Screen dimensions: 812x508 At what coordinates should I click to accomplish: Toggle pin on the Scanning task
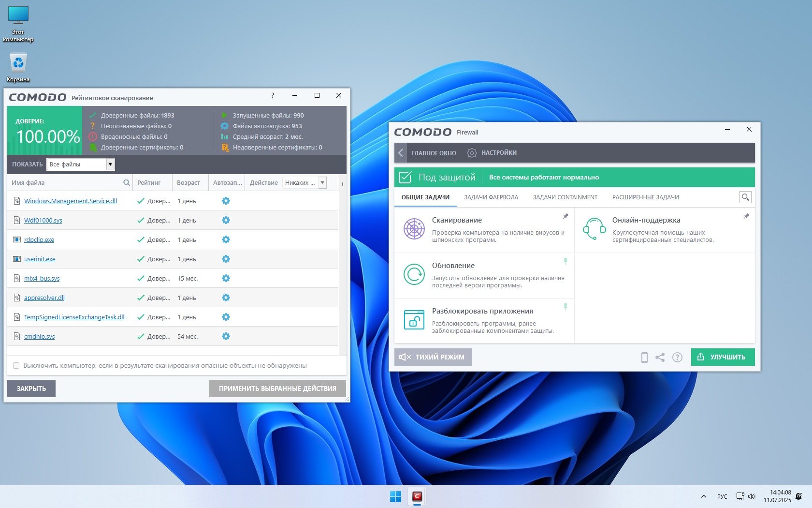point(565,216)
